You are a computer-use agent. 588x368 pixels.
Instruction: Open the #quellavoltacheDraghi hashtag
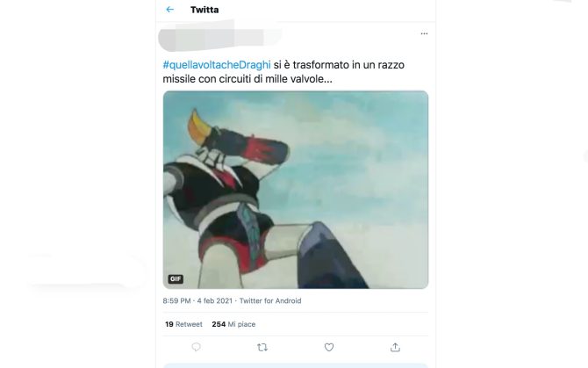tap(217, 65)
